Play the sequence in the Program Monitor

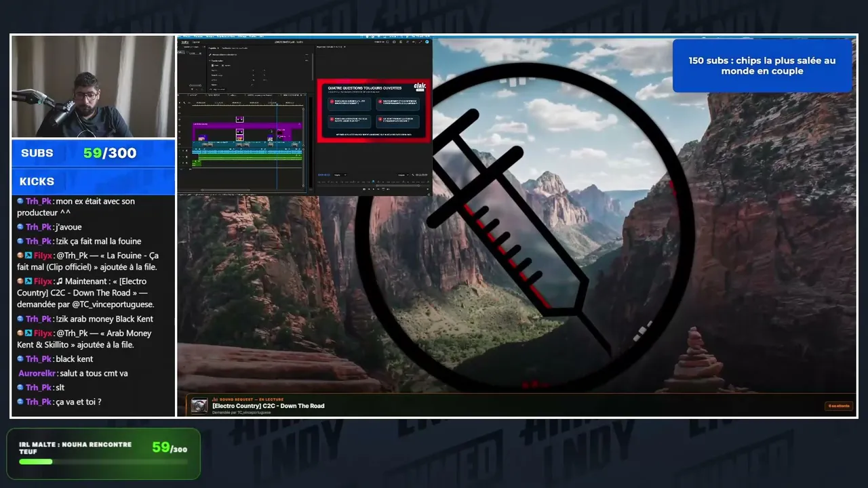(373, 188)
